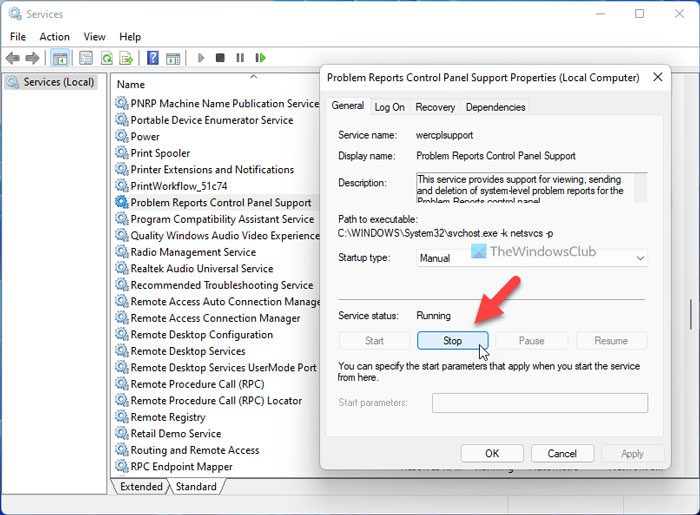This screenshot has width=700, height=515.
Task: Click gear icon beside Realtek Audio Universal Service
Action: pos(122,269)
